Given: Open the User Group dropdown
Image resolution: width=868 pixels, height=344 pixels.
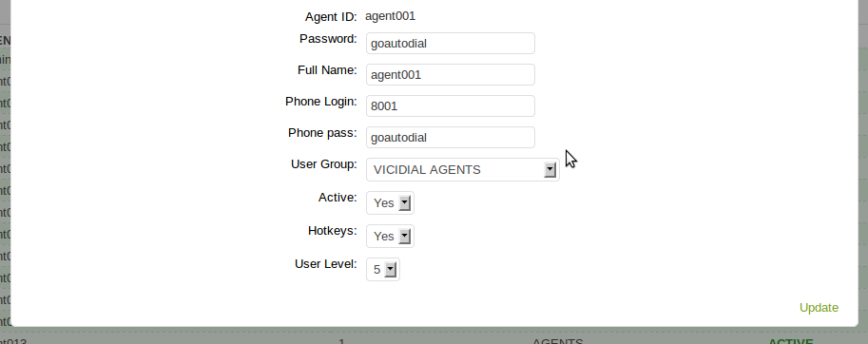Looking at the screenshot, I should coord(463,170).
